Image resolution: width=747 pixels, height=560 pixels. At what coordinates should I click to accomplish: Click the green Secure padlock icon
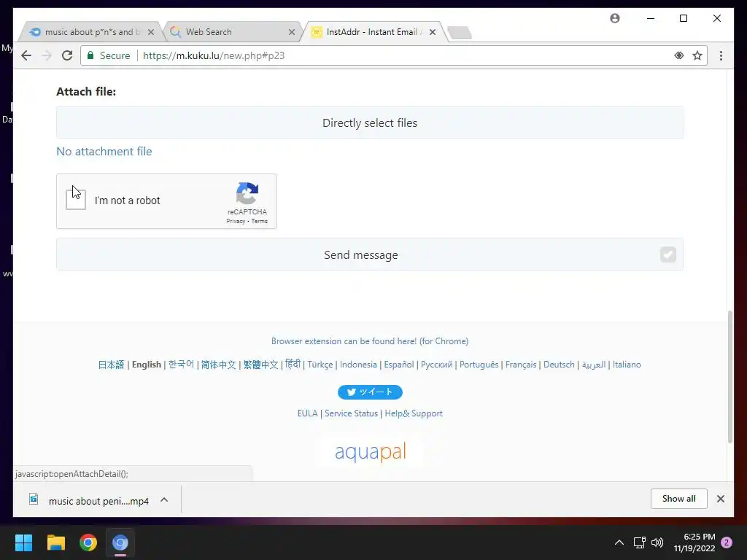(x=90, y=55)
